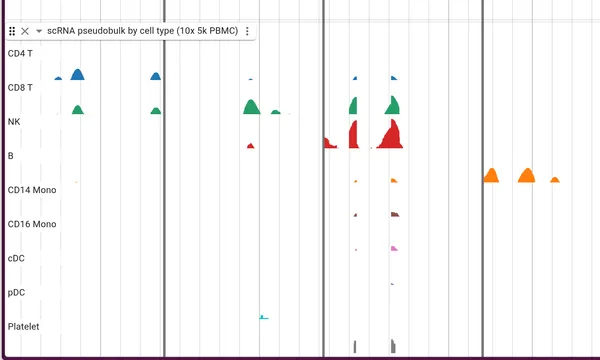Select the B row label
The width and height of the screenshot is (600, 360).
click(10, 156)
